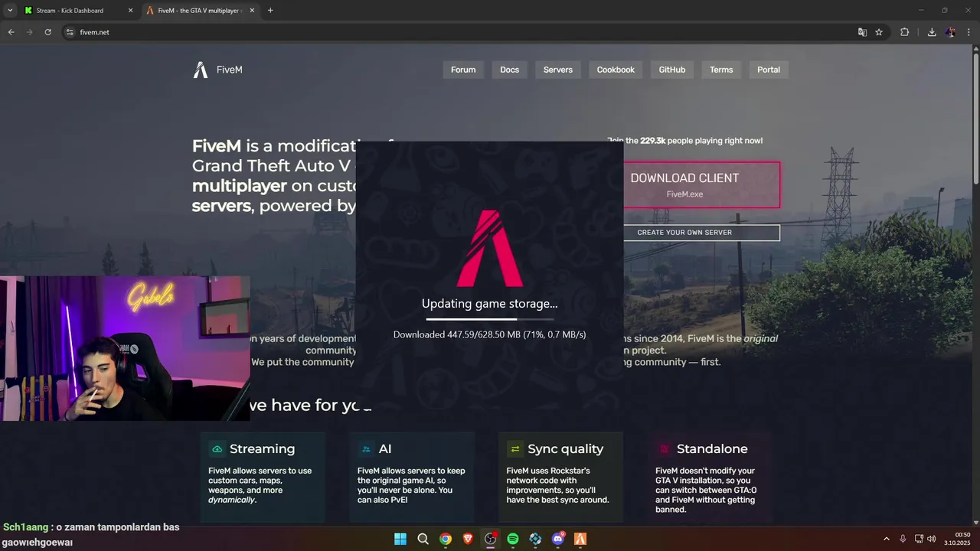Open a new browser tab
The width and height of the screenshot is (980, 551).
pyautogui.click(x=270, y=11)
